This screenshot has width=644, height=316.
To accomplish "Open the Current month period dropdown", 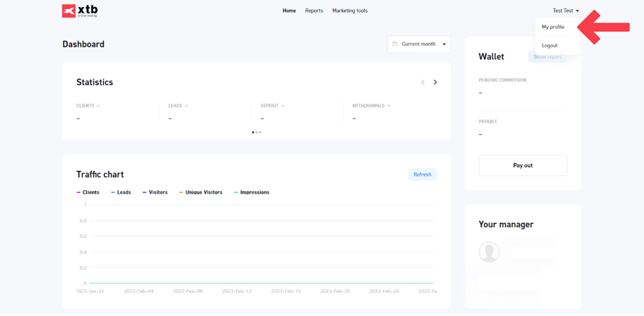I will [x=419, y=44].
